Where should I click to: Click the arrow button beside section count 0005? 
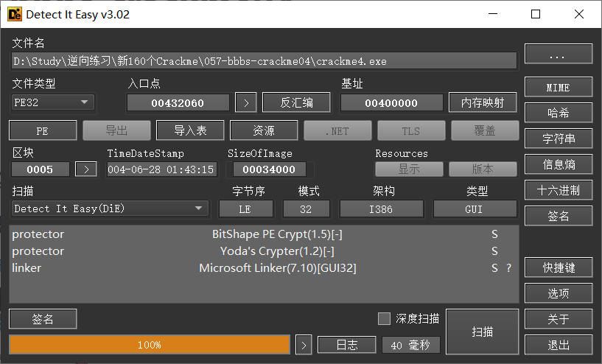[86, 169]
